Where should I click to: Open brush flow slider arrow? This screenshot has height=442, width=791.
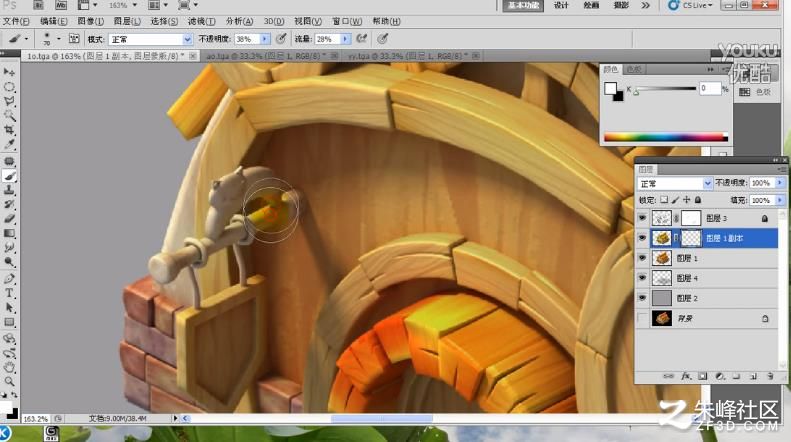[x=346, y=39]
